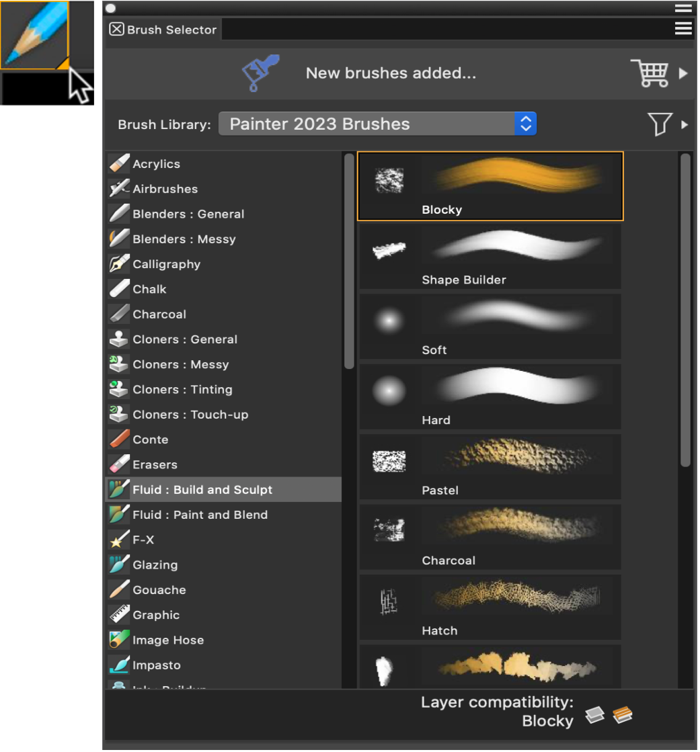
Task: Open the Calligraphy brush category
Action: coord(167,264)
